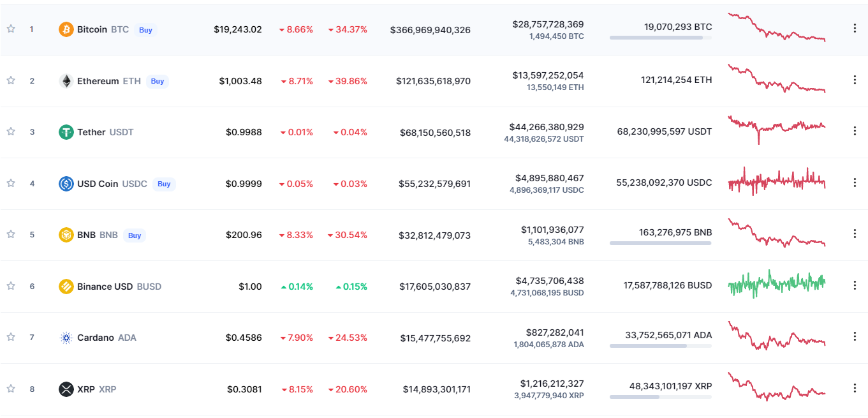The image size is (868, 418).
Task: Open the three-dot menu for USD Coin
Action: [855, 183]
